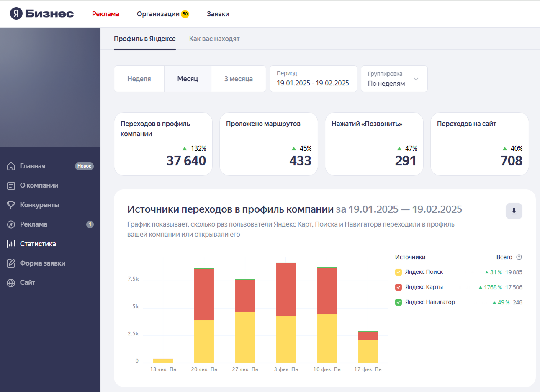Click the notification badge 1 beside Реклама

coord(90,224)
